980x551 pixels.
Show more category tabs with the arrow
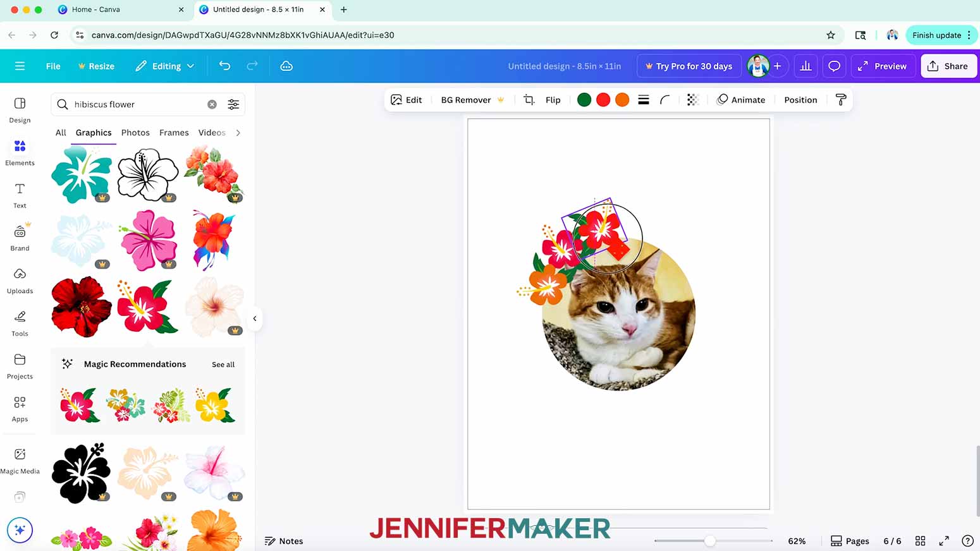point(238,133)
